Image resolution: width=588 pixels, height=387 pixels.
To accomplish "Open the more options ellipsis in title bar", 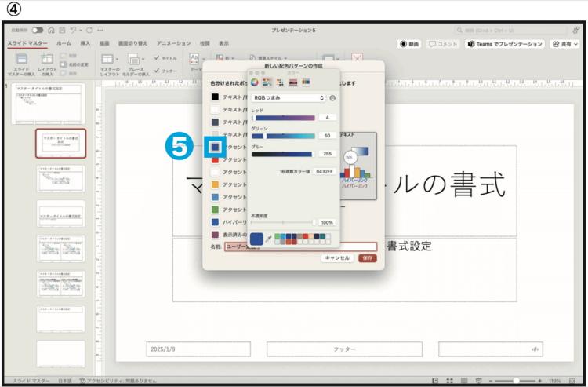I will point(100,30).
